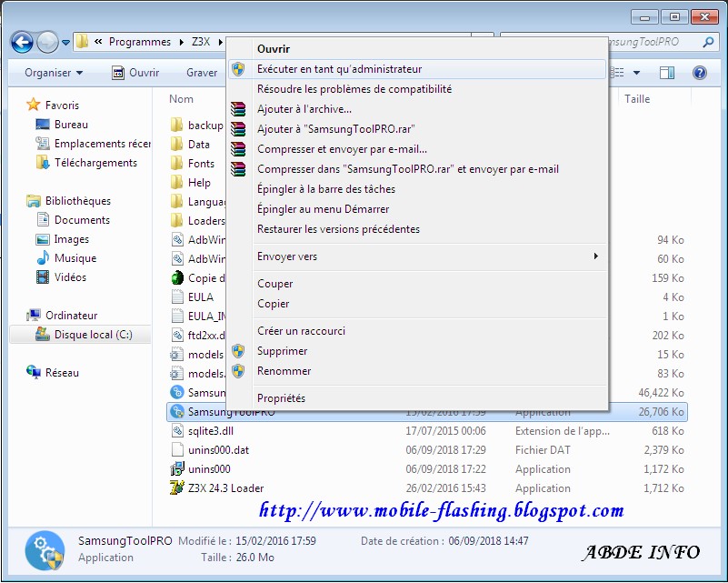Viewport: 728px width, 583px height.
Task: Click the sqlite3.dll file icon
Action: [177, 430]
